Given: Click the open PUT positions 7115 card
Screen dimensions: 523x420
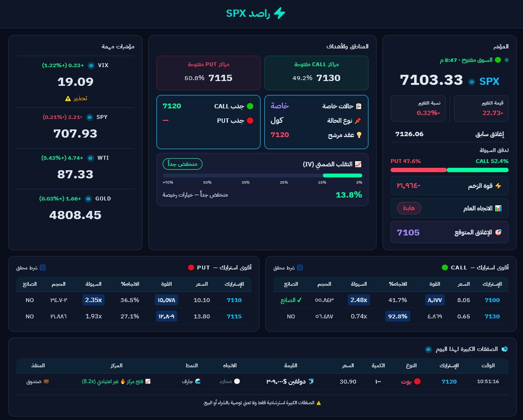Looking at the screenshot, I should (208, 73).
